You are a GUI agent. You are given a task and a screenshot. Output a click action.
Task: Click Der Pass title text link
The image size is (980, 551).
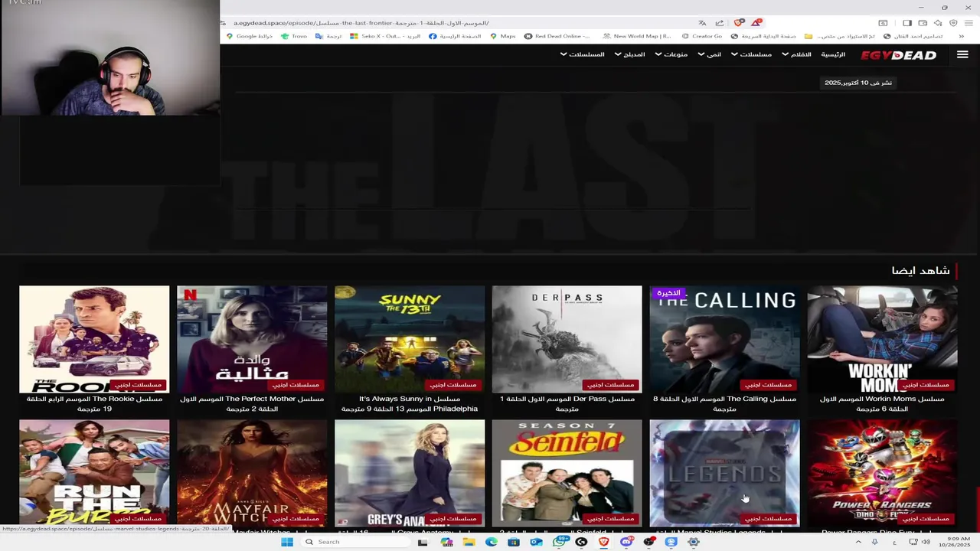567,403
